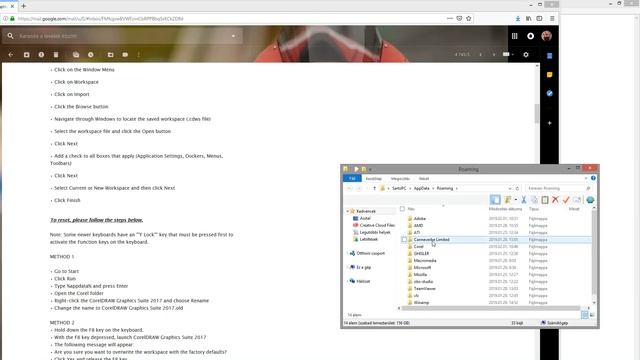Expand the Ez a gép node
Image resolution: width=640 pixels, height=360 pixels.
pyautogui.click(x=347, y=267)
